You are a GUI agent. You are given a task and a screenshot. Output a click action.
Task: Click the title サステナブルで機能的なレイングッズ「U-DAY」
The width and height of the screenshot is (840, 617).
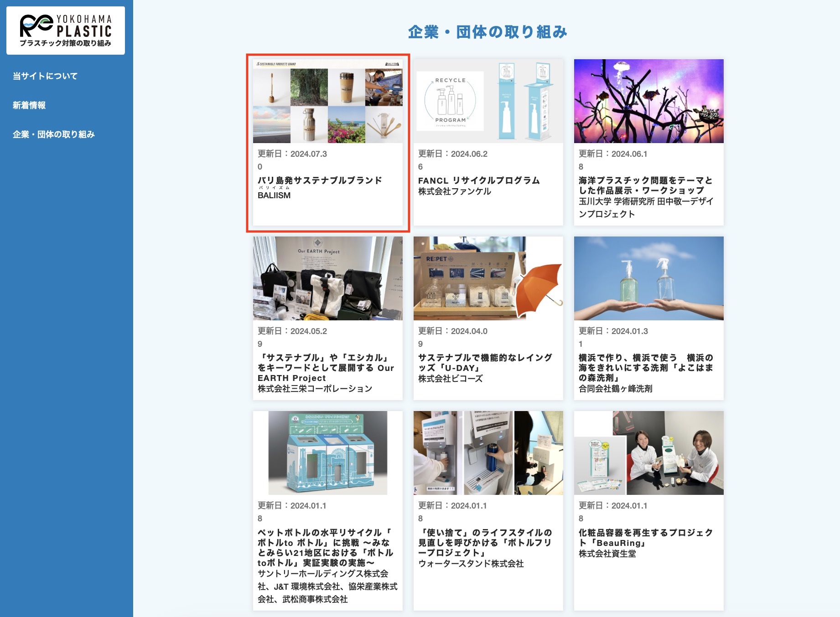click(485, 363)
